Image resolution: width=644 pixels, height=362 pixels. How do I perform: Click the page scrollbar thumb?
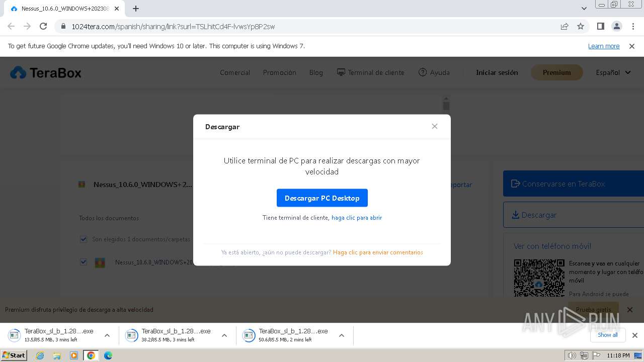click(x=446, y=106)
